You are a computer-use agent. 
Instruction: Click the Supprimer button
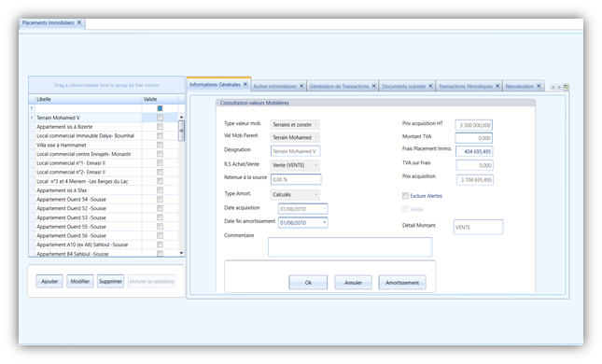point(110,281)
